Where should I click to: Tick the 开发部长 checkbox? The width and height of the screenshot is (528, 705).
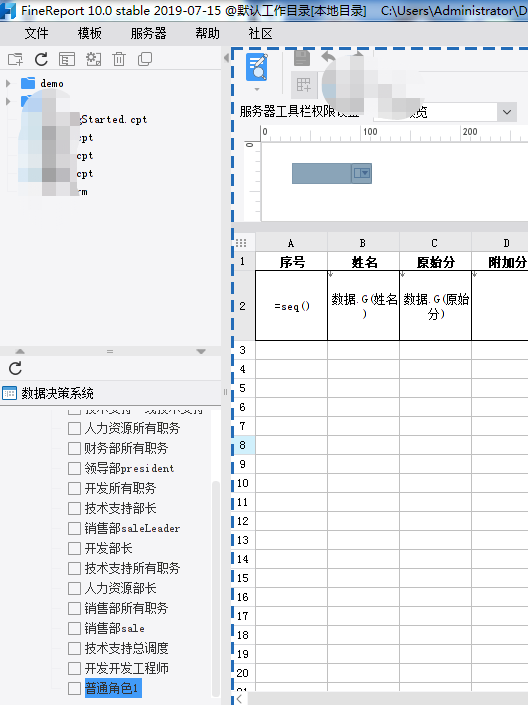coord(74,549)
